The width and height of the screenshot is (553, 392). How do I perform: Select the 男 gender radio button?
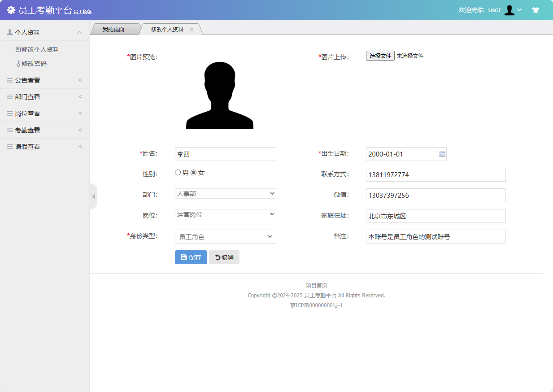click(x=178, y=172)
